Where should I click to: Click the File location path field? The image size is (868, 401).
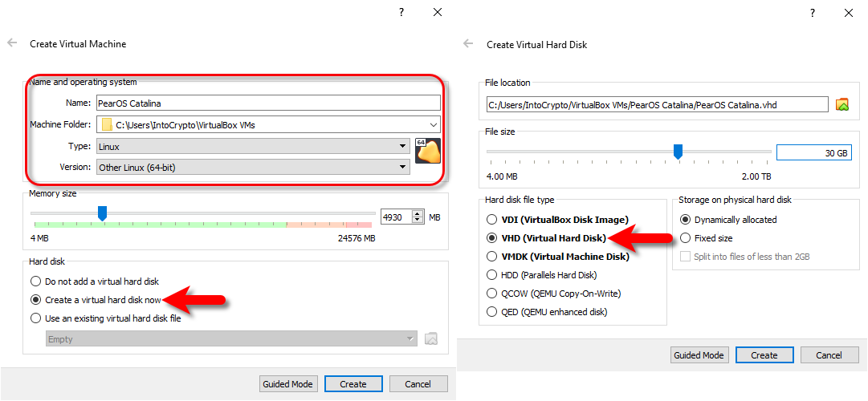click(x=657, y=104)
